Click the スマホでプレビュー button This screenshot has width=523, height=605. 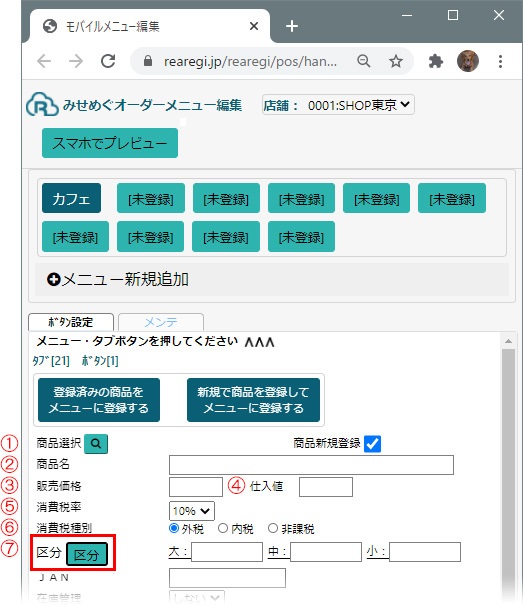110,143
